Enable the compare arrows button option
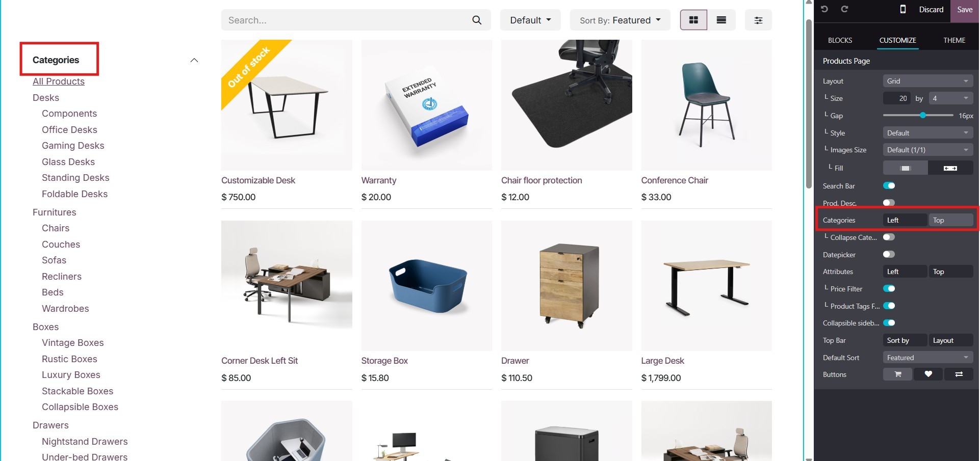The image size is (980, 461). [x=959, y=374]
